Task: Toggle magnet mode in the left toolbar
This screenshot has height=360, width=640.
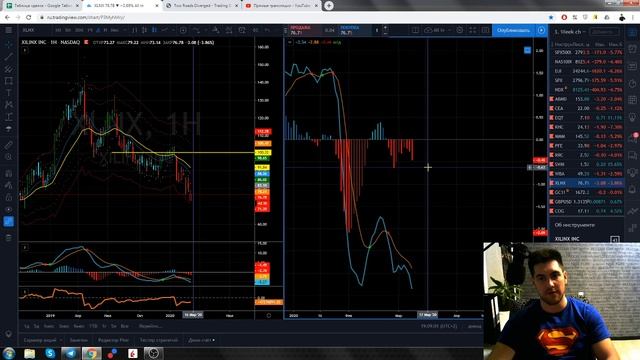Action: pos(8,173)
